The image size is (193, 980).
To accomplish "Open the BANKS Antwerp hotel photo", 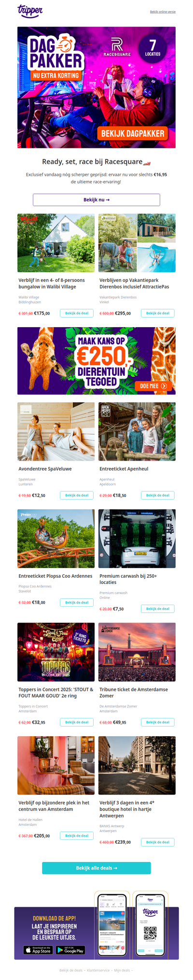I will [x=137, y=765].
